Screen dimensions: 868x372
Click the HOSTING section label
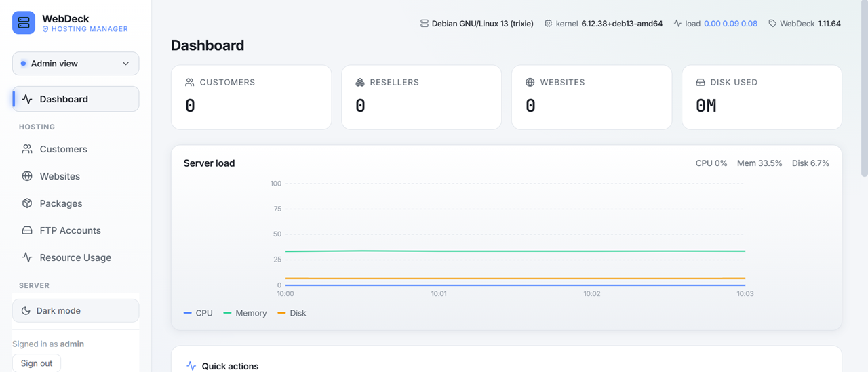pos(37,127)
